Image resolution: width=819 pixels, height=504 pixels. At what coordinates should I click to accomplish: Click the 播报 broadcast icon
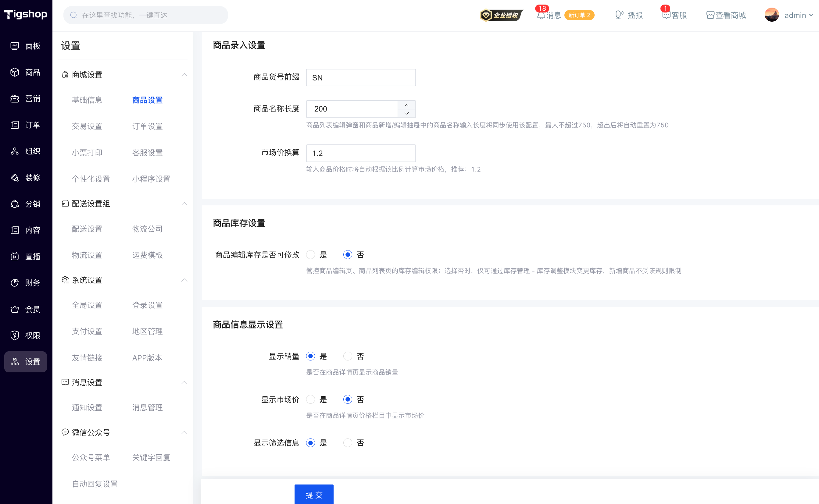pos(619,15)
